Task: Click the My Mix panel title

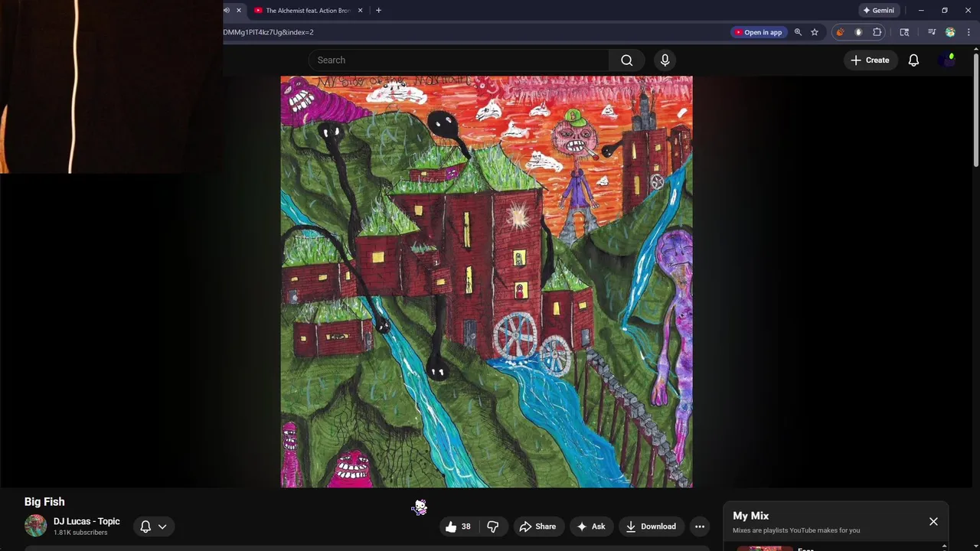Action: (x=750, y=516)
